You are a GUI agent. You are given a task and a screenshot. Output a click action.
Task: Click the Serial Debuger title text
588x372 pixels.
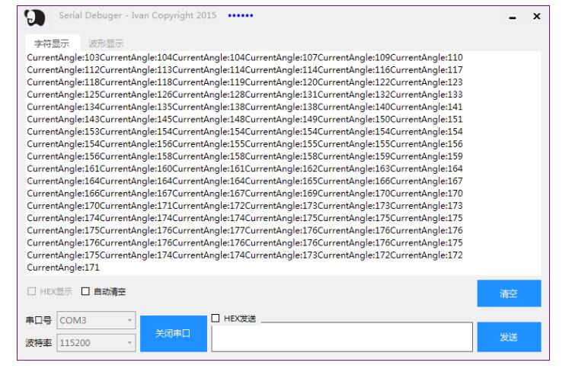pos(137,16)
